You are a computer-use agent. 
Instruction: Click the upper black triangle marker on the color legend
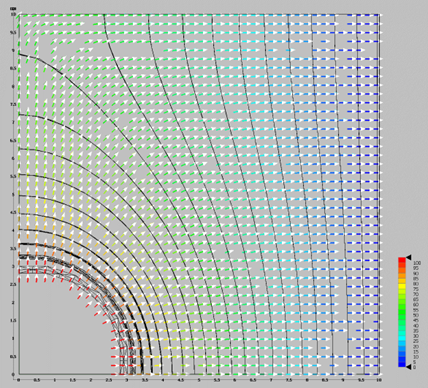[x=409, y=257]
